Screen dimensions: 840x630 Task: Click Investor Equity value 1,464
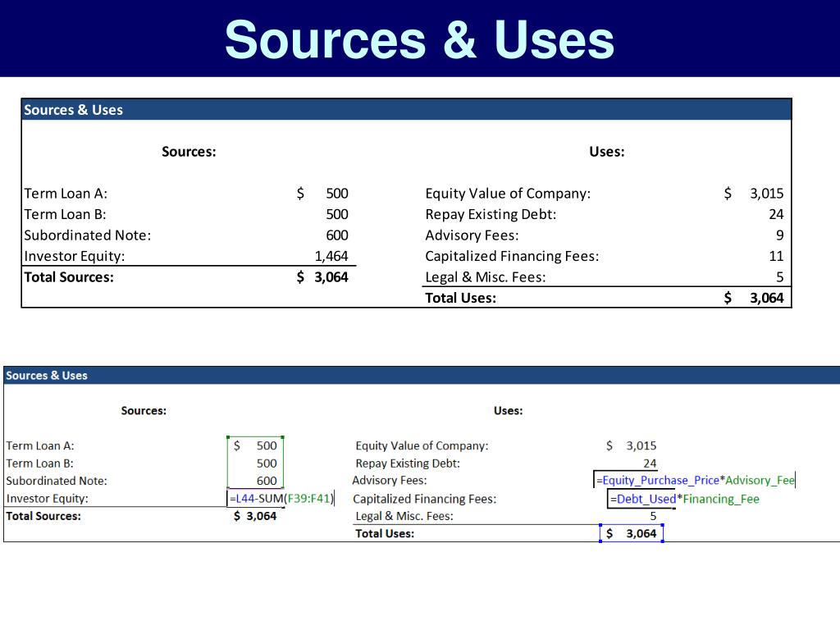(x=331, y=256)
